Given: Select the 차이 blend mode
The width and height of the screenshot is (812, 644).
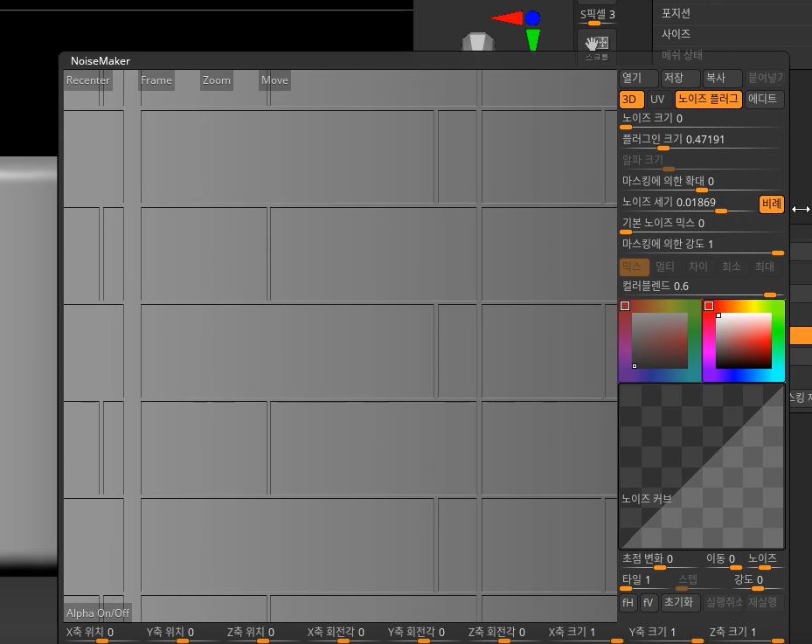Looking at the screenshot, I should pyautogui.click(x=698, y=267).
